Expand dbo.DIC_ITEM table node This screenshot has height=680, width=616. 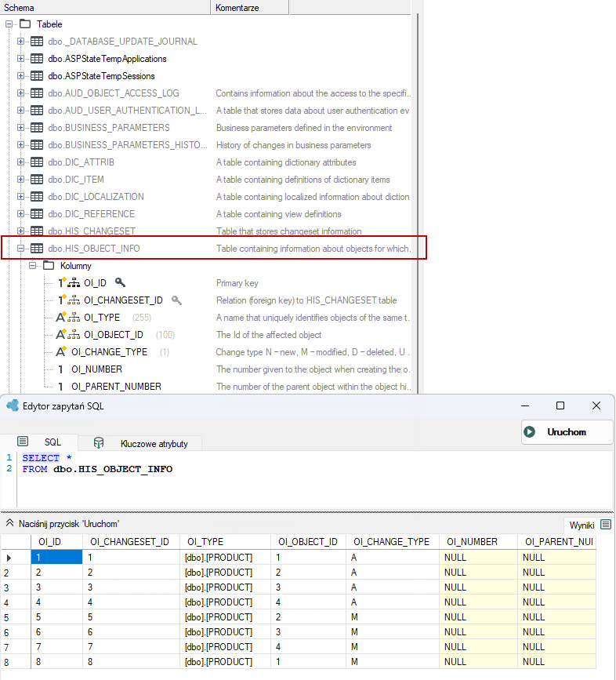pos(20,179)
